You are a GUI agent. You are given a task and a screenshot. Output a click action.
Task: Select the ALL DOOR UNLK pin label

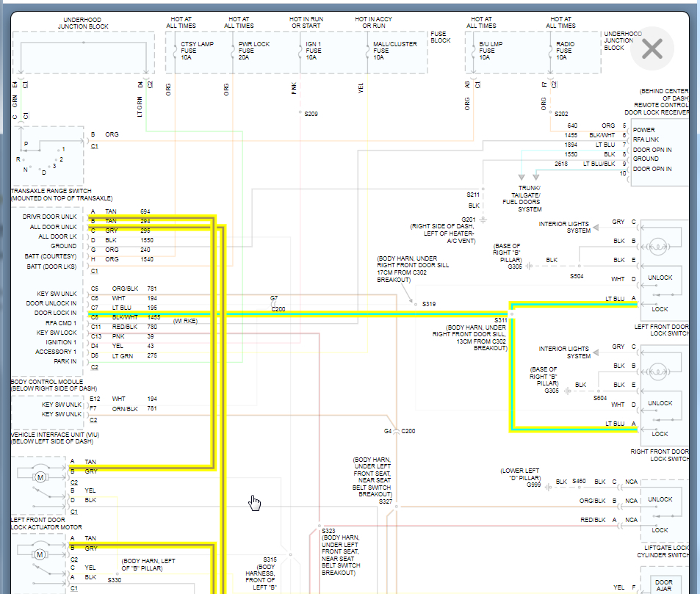(x=53, y=227)
